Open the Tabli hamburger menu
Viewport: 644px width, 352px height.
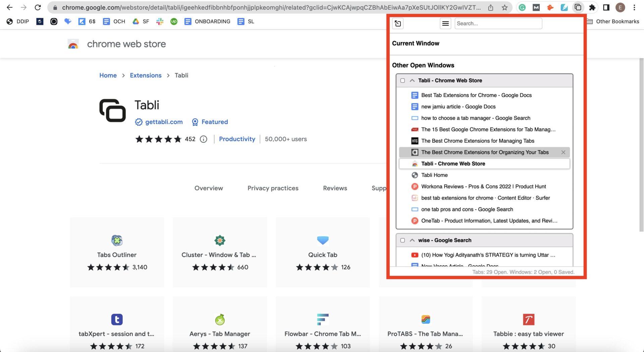[445, 24]
